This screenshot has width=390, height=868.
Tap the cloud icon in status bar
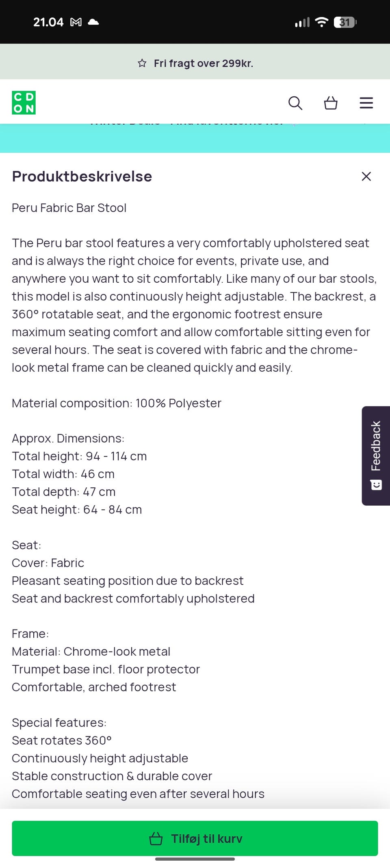93,22
